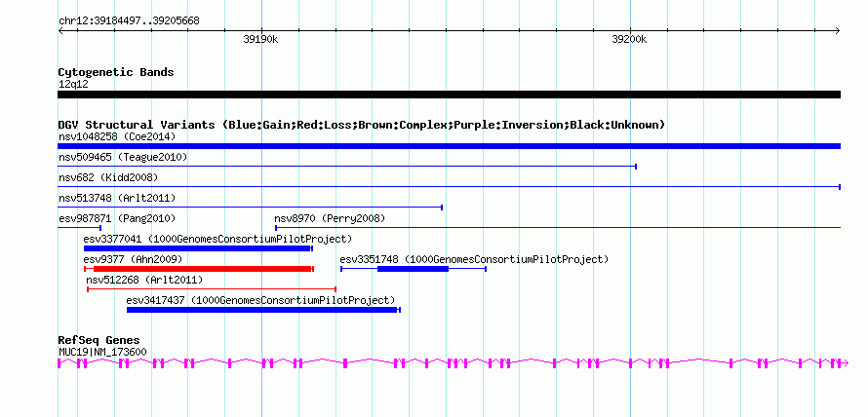Click the 39200k ruler tick label
This screenshot has width=868, height=417.
click(x=629, y=40)
